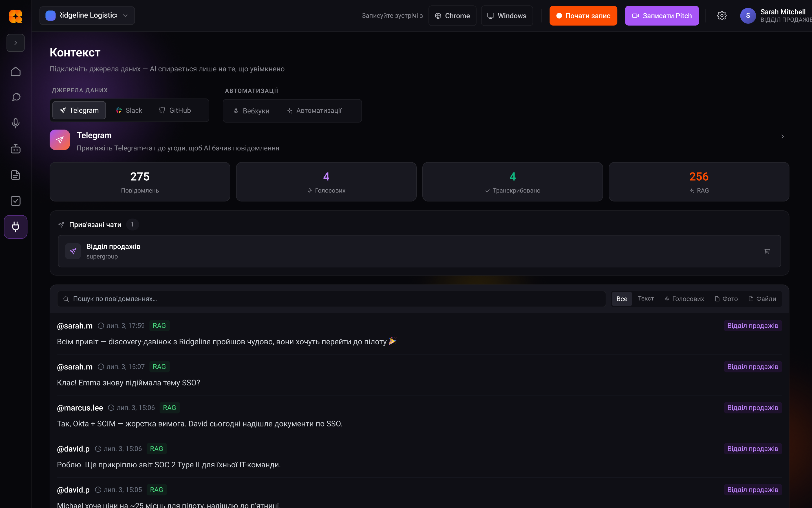Viewport: 812px width, 508px height.
Task: Delete the Відділ продажів linked chat via trash icon
Action: click(767, 251)
